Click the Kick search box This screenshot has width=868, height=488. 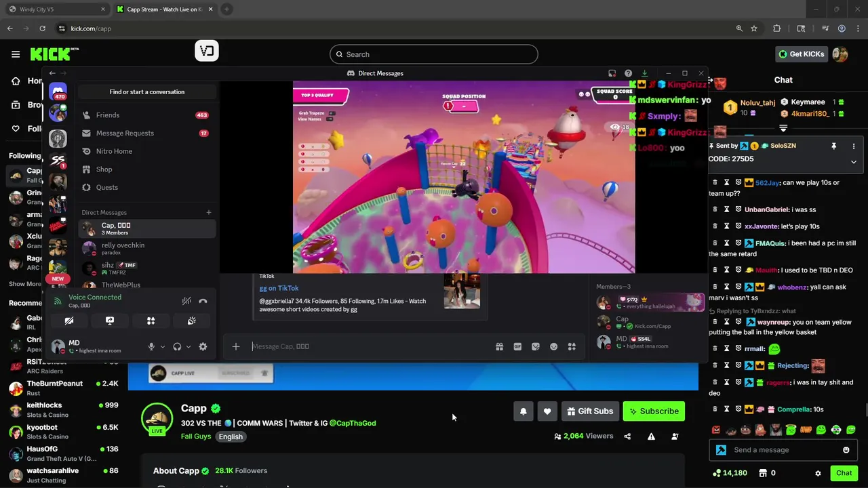(434, 54)
